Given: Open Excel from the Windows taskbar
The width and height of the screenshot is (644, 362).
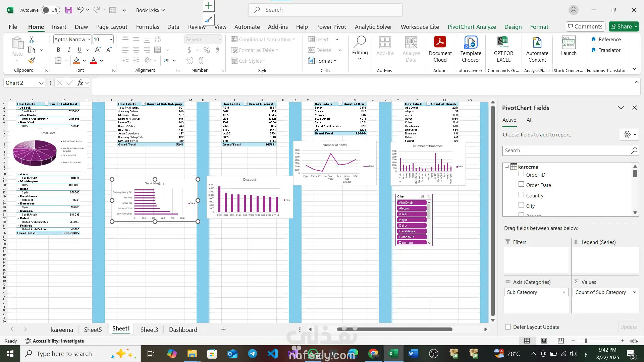Looking at the screenshot, I should pyautogui.click(x=393, y=354).
